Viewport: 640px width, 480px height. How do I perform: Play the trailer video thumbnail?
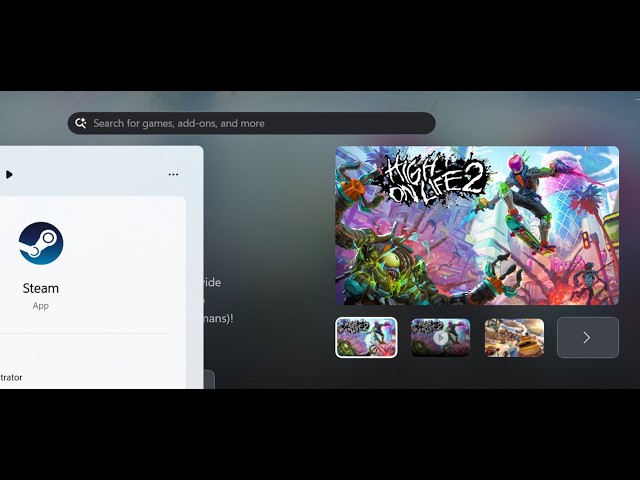(x=440, y=338)
